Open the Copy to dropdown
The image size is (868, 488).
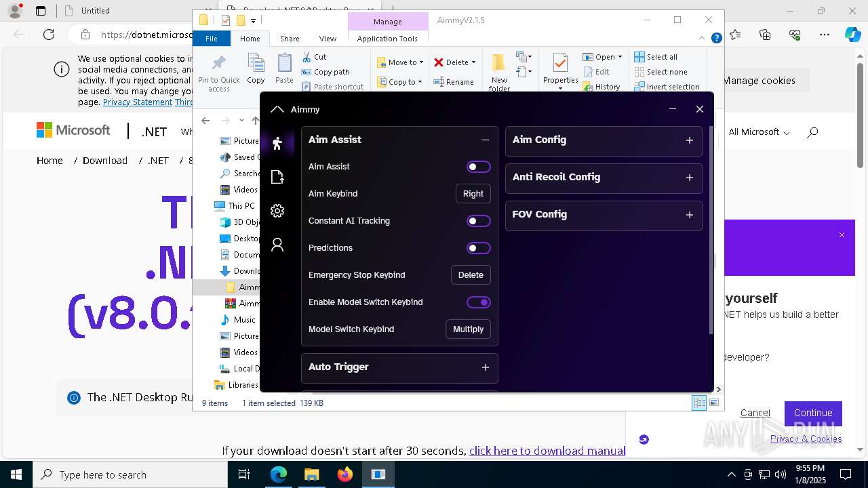(x=400, y=82)
